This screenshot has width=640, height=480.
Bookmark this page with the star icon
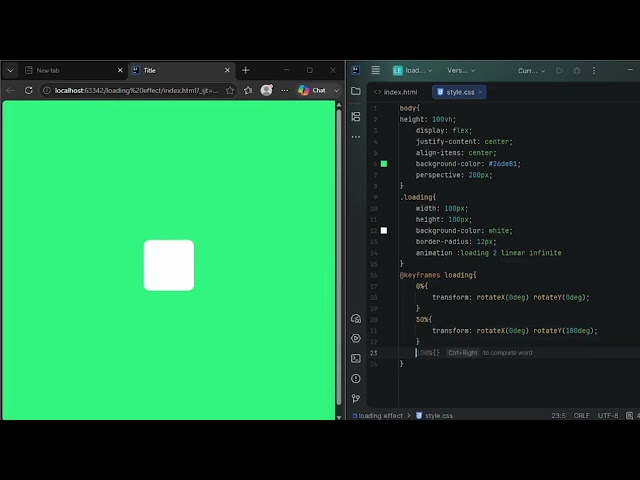tap(230, 90)
